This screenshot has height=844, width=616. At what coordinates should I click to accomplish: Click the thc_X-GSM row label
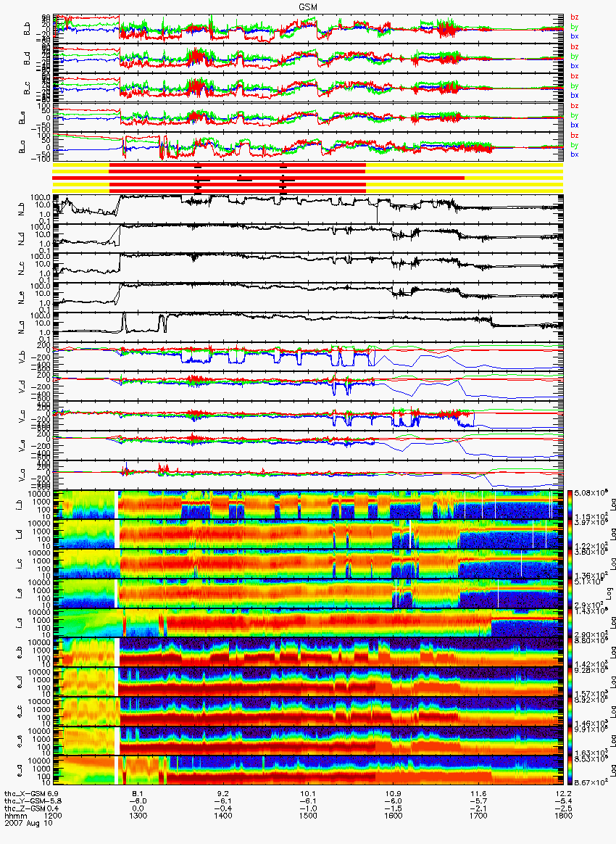(25, 794)
